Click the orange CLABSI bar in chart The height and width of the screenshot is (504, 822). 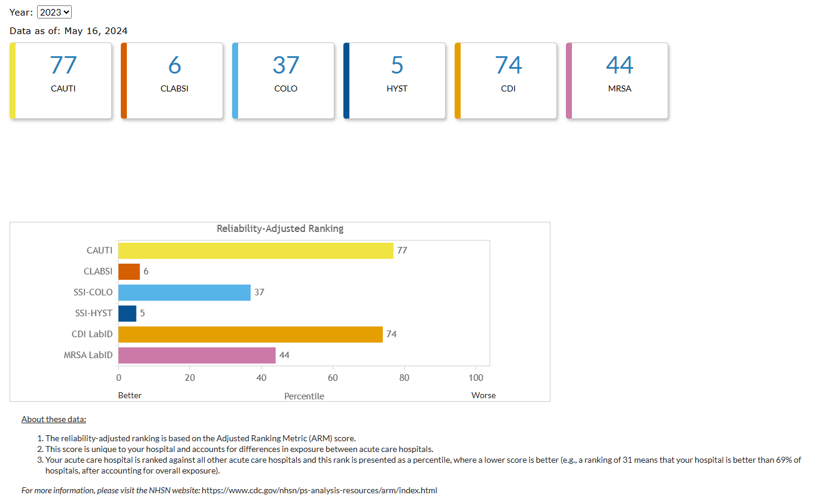tap(129, 271)
